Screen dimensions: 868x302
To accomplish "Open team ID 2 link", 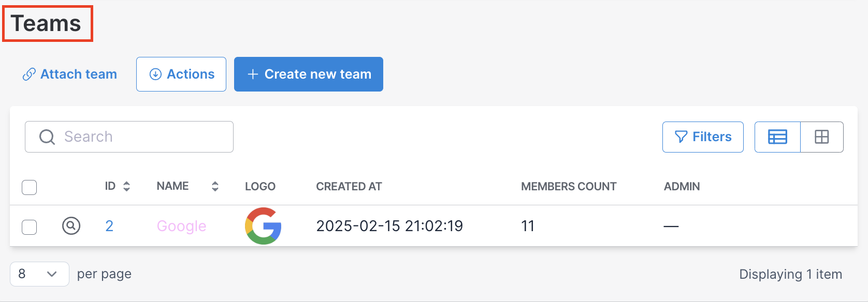I will point(109,226).
